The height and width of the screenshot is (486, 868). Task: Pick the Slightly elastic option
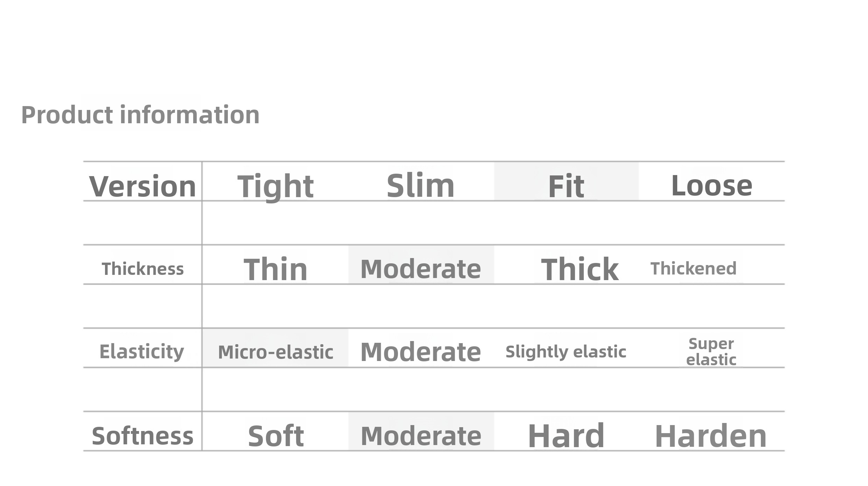coord(566,352)
